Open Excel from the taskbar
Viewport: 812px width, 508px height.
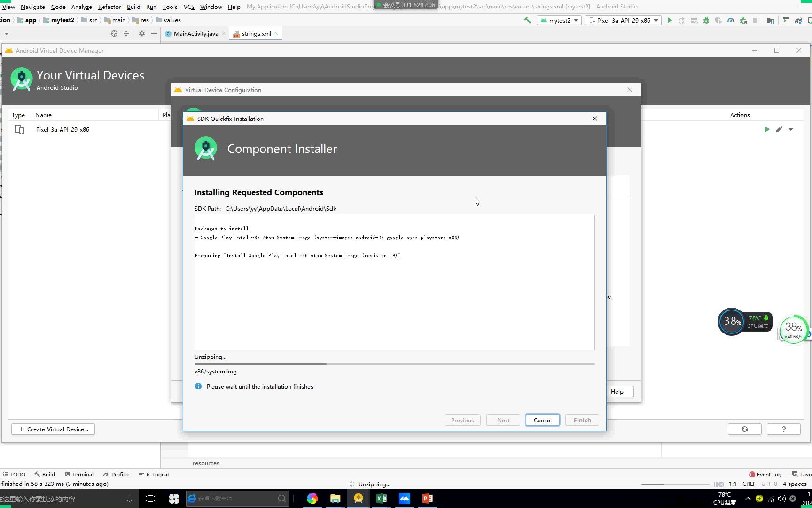click(x=382, y=499)
